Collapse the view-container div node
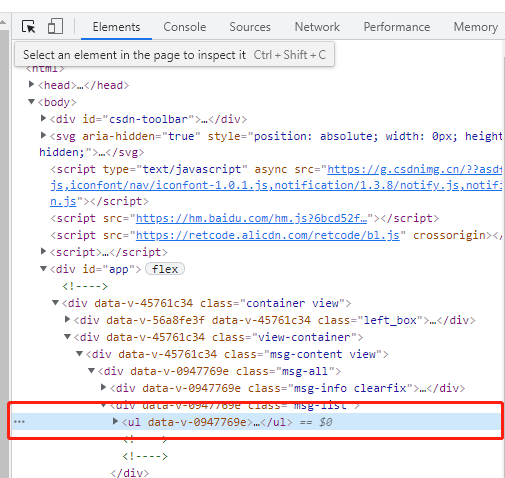 click(x=67, y=336)
